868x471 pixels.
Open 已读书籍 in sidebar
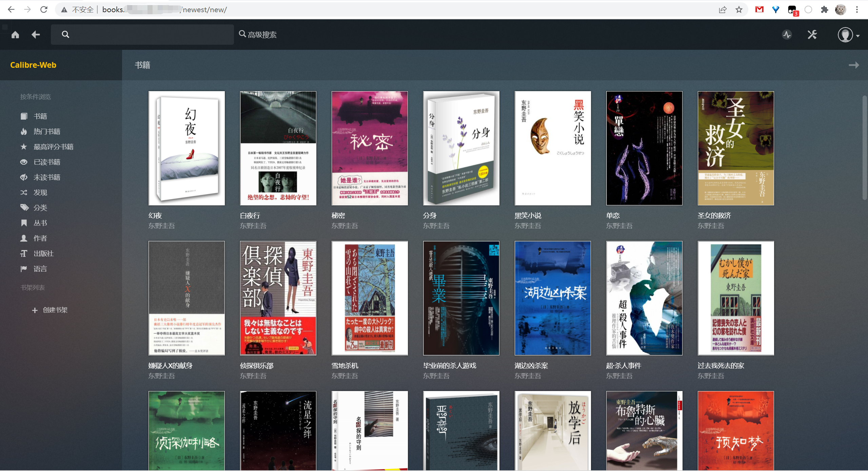pos(40,162)
